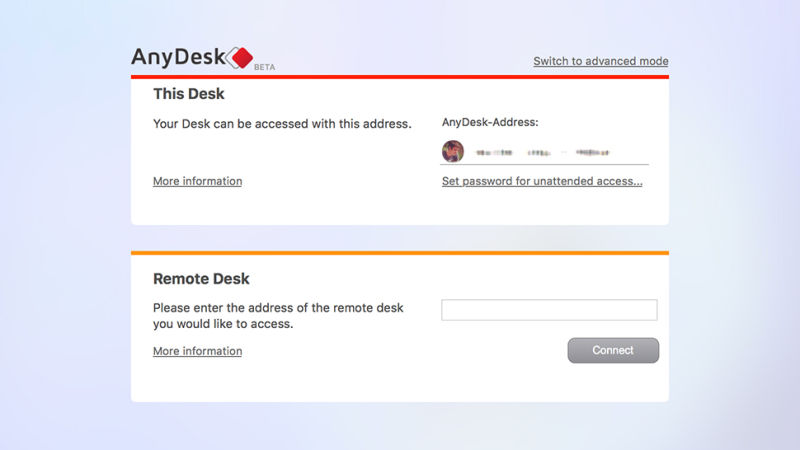Click the orange bar above Remote Desk

point(400,252)
